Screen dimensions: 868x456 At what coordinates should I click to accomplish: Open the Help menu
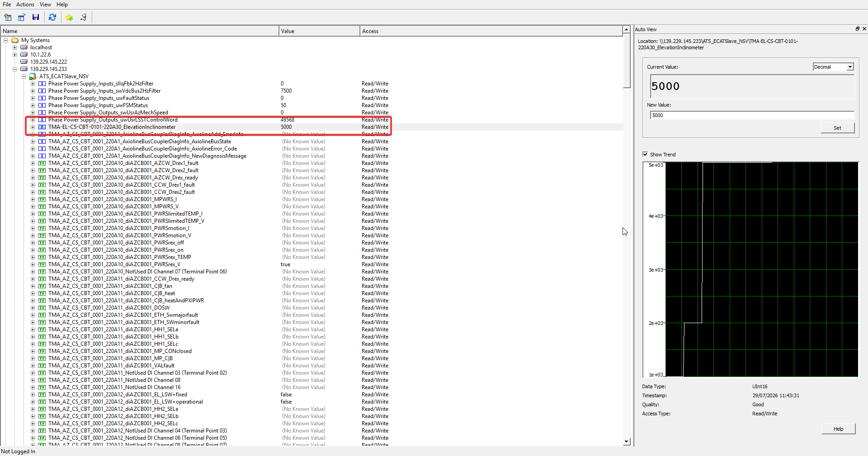62,5
